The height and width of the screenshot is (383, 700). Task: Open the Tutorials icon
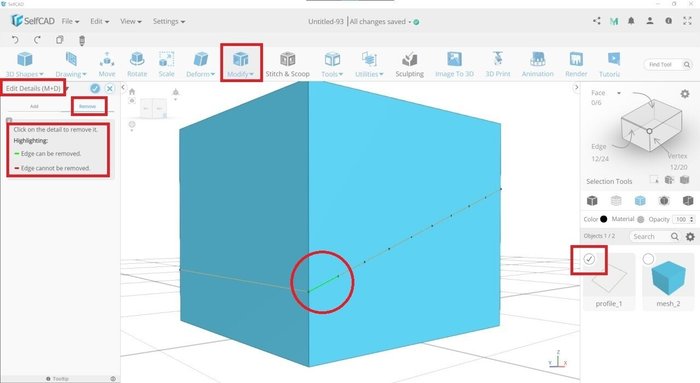[x=614, y=65]
